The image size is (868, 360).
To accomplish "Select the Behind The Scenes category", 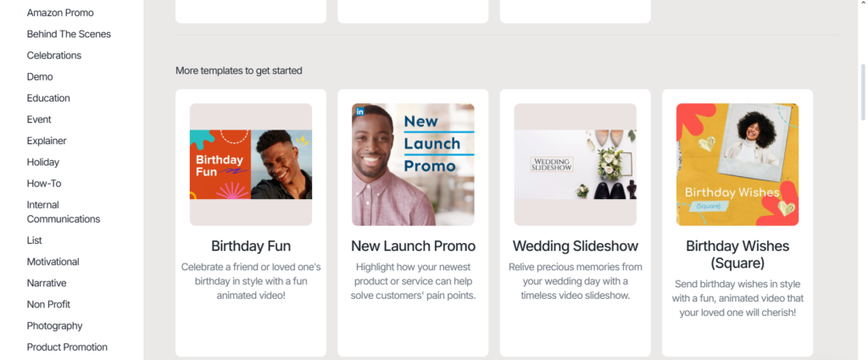I will pyautogui.click(x=69, y=34).
